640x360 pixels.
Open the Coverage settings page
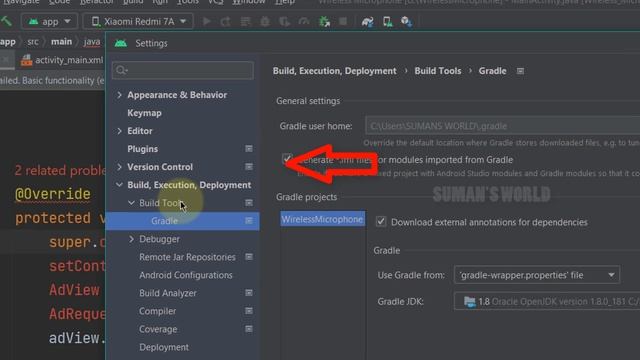158,329
